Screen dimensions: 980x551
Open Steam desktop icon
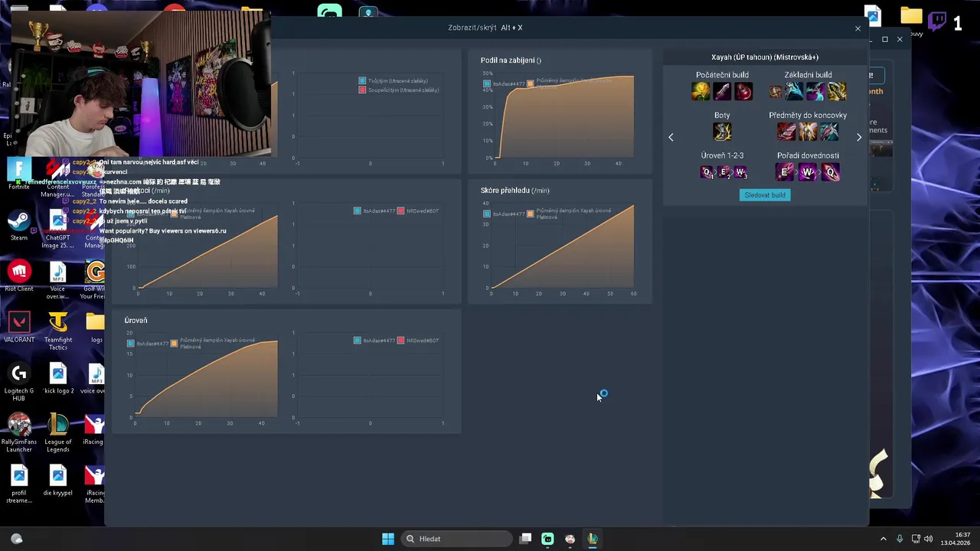(18, 227)
